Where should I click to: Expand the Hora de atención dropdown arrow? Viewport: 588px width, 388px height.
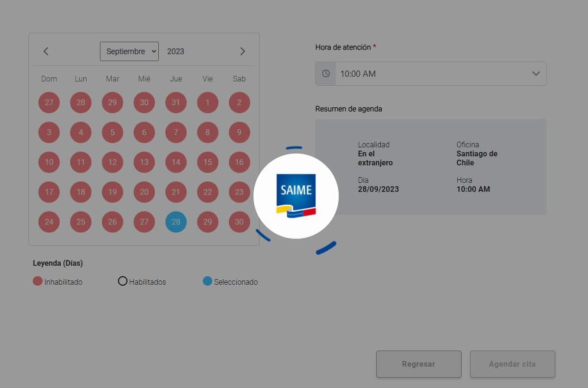point(536,73)
